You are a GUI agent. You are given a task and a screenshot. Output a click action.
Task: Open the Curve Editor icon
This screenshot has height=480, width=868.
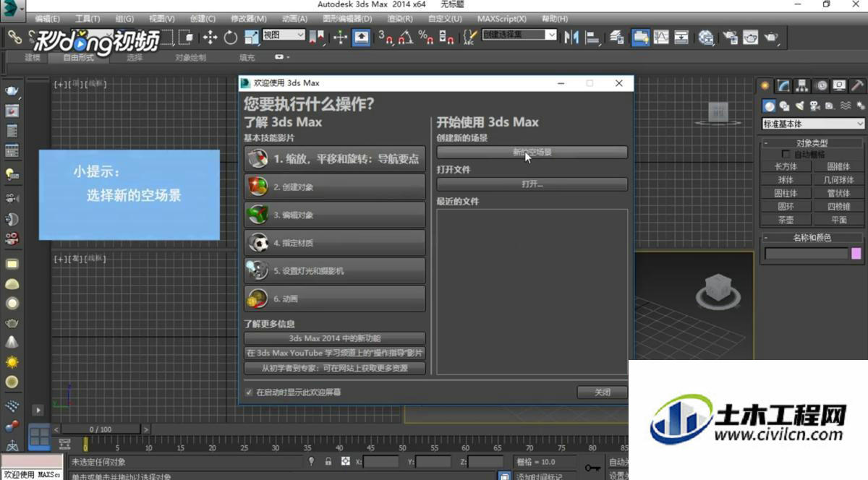[x=660, y=37]
